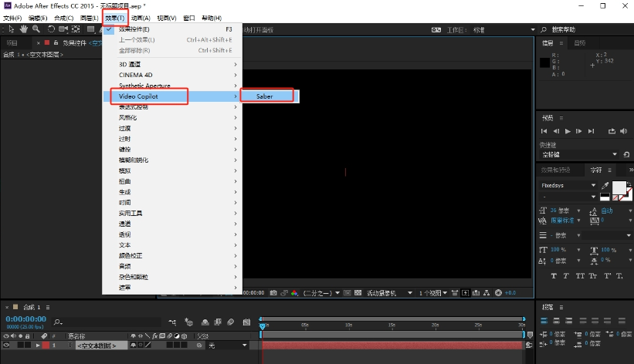This screenshot has width=634, height=364.
Task: Click the snapshot camera icon below viewer
Action: (273, 293)
